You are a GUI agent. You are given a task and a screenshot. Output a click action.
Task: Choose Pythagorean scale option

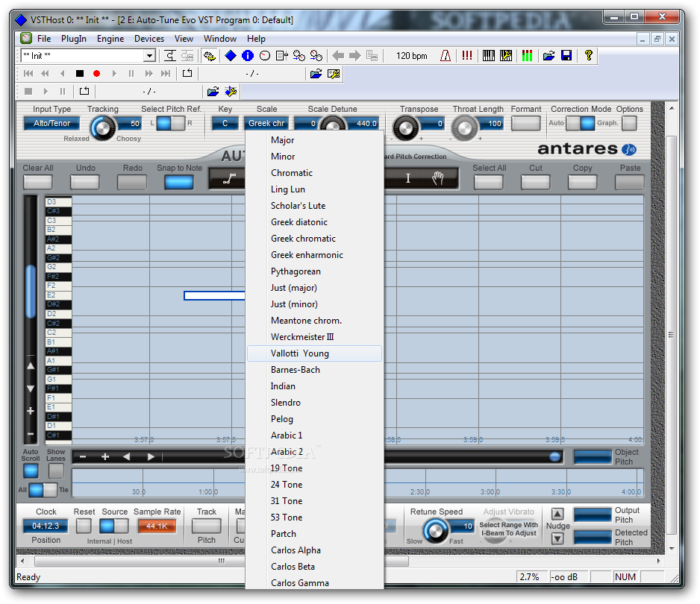click(315, 271)
